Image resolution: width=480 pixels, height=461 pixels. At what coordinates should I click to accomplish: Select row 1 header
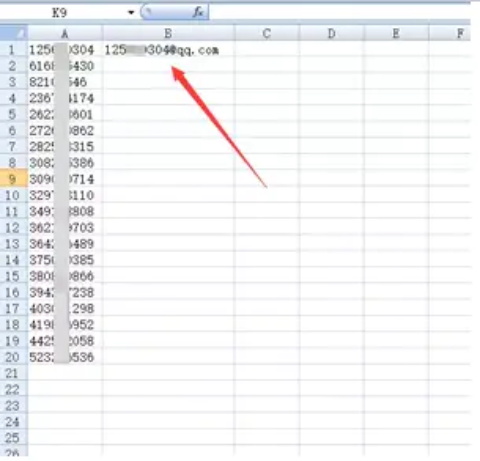click(x=14, y=50)
